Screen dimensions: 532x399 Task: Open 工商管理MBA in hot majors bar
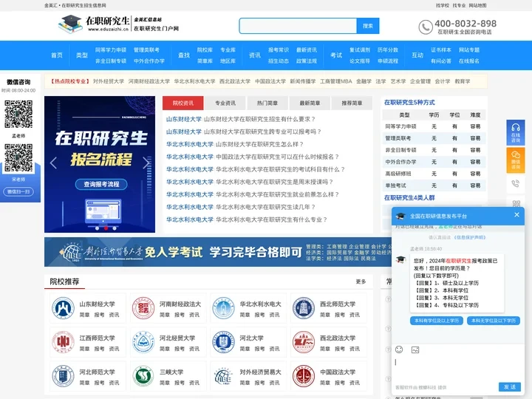[336, 81]
